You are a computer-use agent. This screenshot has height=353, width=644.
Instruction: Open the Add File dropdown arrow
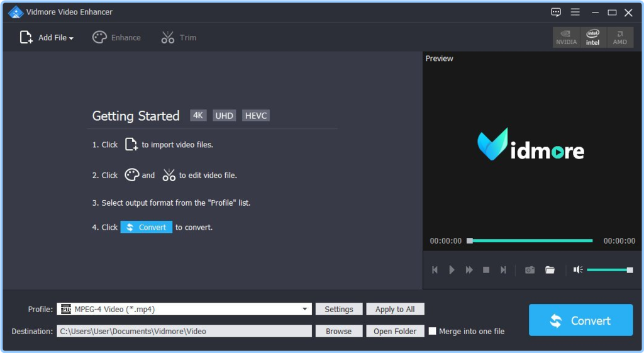click(72, 38)
